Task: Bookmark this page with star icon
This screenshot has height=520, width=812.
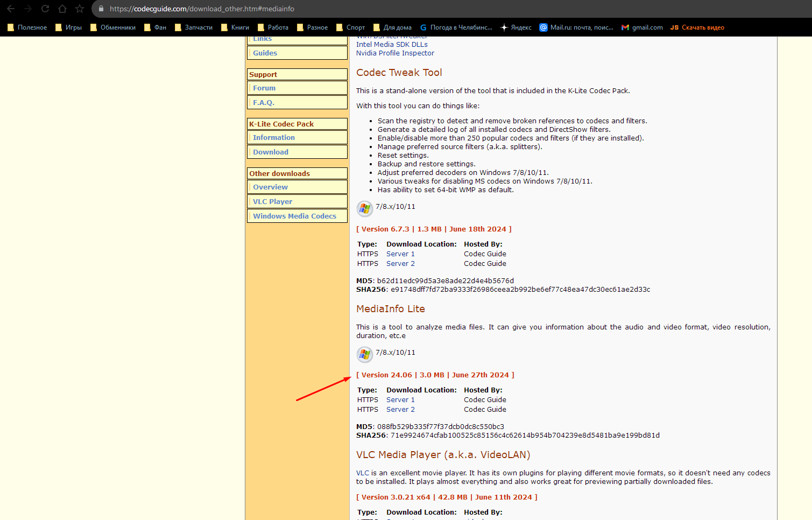Action: click(x=80, y=9)
